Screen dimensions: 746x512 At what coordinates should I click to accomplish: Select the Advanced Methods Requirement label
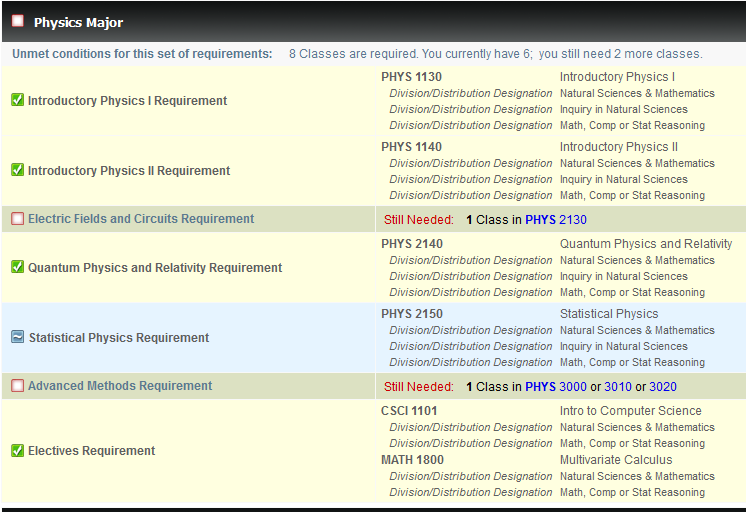coord(120,386)
